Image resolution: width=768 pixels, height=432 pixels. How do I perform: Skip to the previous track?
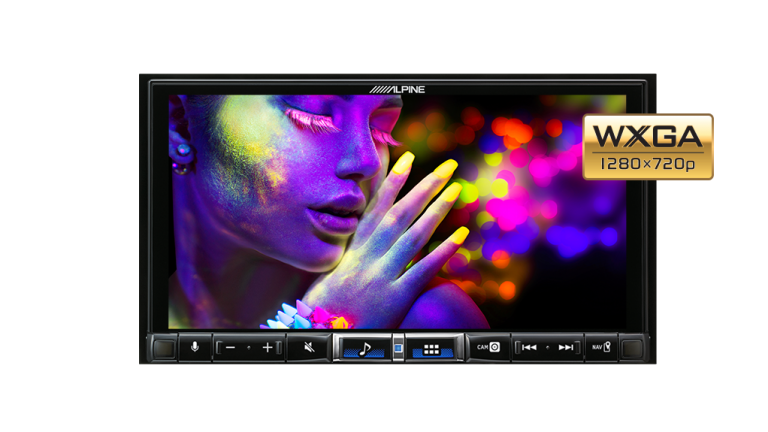click(529, 348)
